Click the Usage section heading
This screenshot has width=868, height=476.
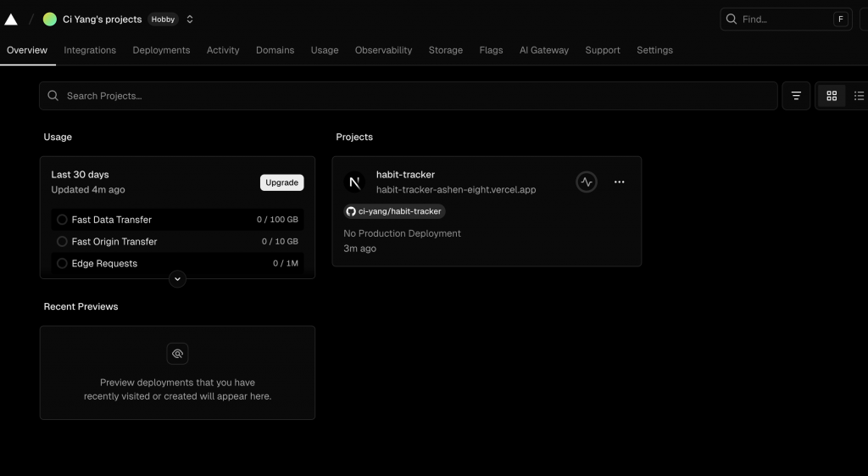tap(58, 137)
